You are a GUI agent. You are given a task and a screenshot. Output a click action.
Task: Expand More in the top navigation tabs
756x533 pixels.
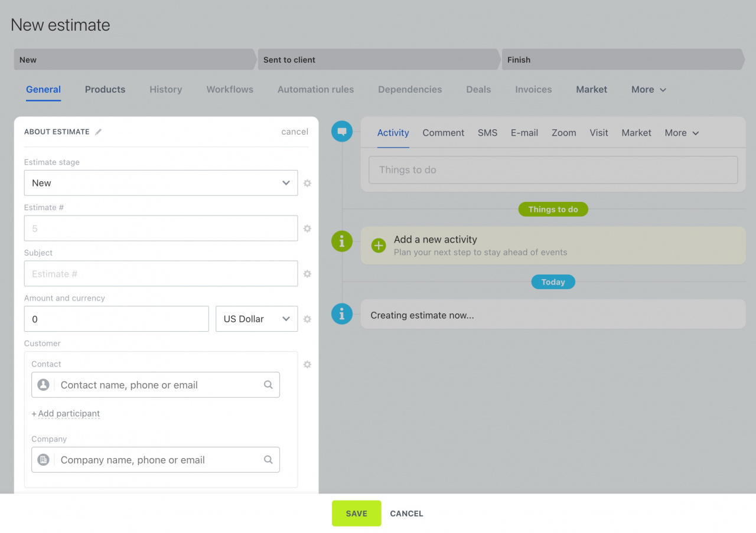click(649, 90)
